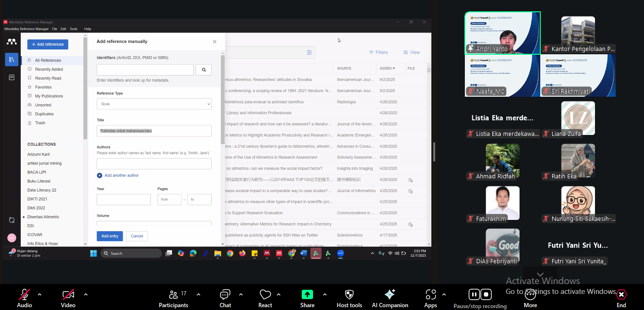Open share options arrow in Zoom

click(x=324, y=294)
